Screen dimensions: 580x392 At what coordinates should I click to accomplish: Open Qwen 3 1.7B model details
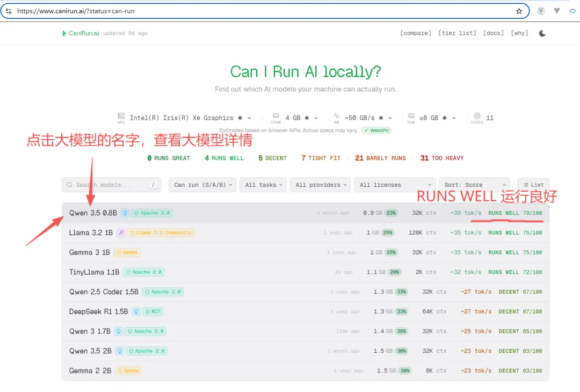click(90, 331)
